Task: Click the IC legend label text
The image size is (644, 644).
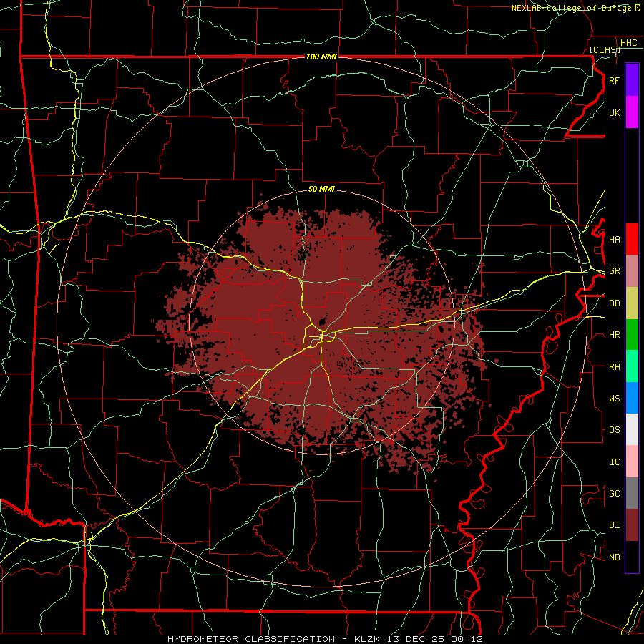Action: (x=614, y=462)
